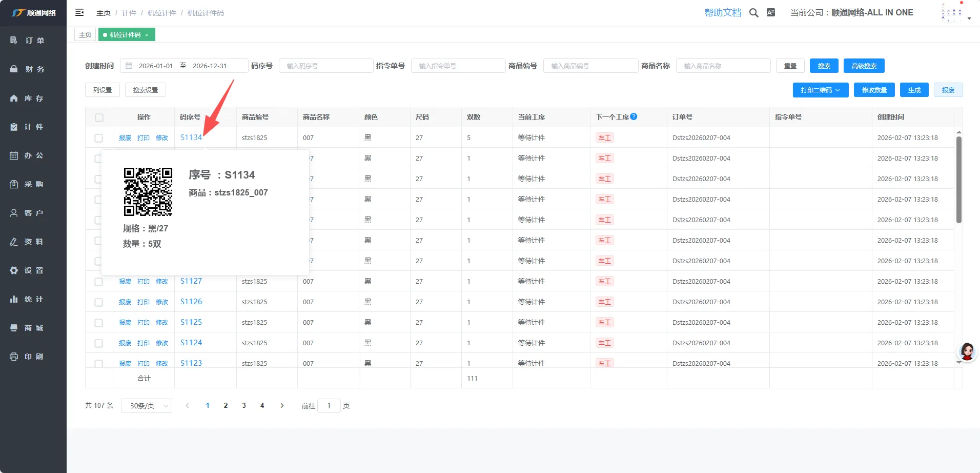The height and width of the screenshot is (473, 980).
Task: Click the sidebar collapse hamburger icon
Action: tap(79, 12)
